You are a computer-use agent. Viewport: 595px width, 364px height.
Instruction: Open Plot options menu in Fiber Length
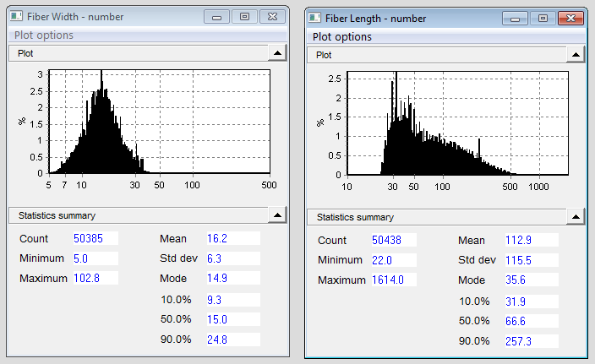click(x=342, y=36)
